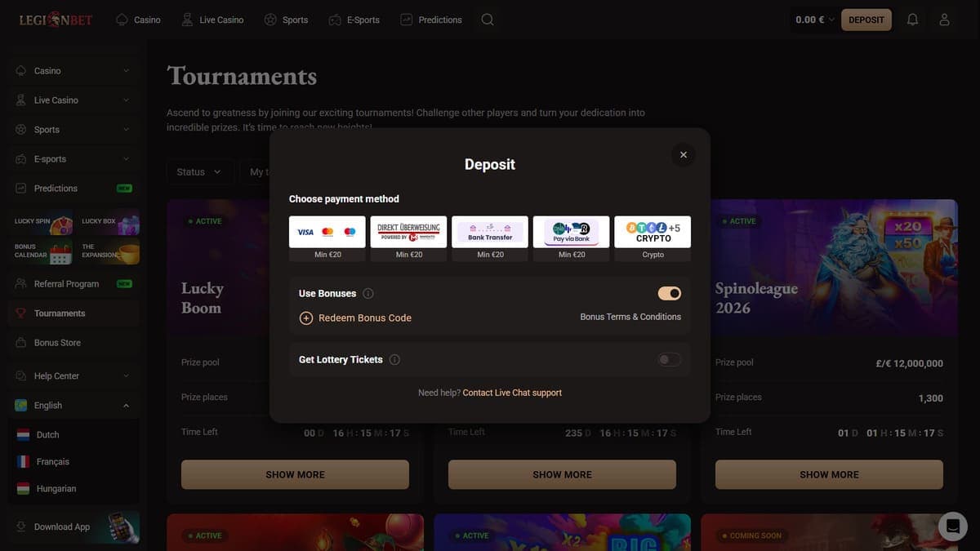Open live chat bubble icon
The height and width of the screenshot is (551, 980).
952,527
